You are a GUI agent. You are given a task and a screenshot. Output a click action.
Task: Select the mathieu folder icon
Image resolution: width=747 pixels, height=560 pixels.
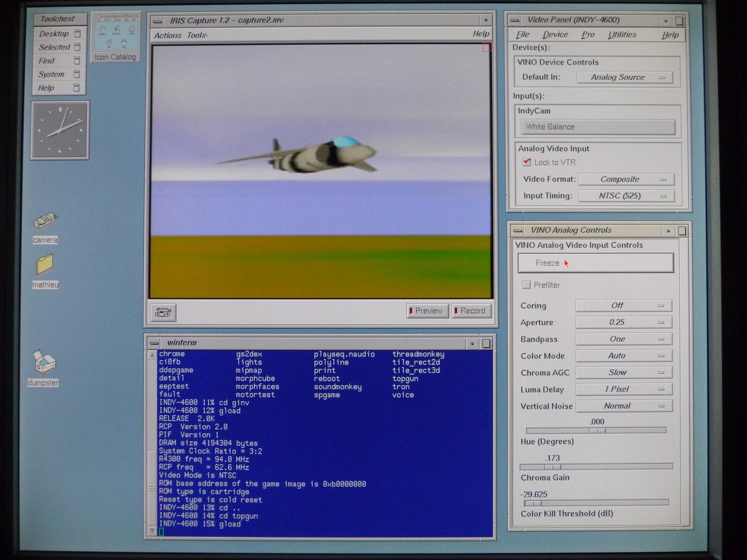(45, 264)
